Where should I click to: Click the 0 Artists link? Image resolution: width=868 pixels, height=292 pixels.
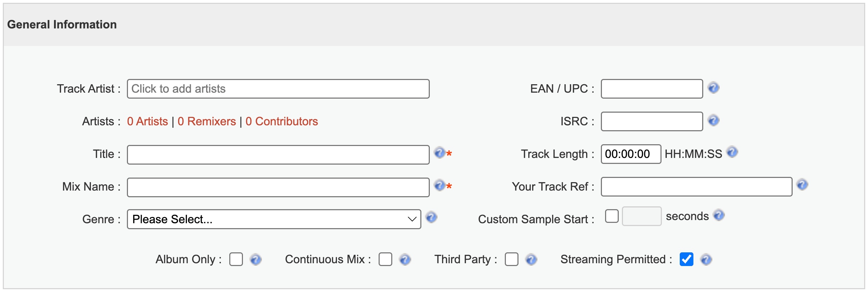(x=148, y=121)
